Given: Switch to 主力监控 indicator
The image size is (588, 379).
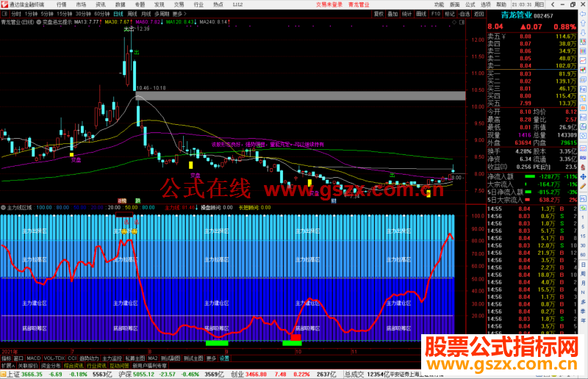Looking at the screenshot, I should click(x=112, y=358).
